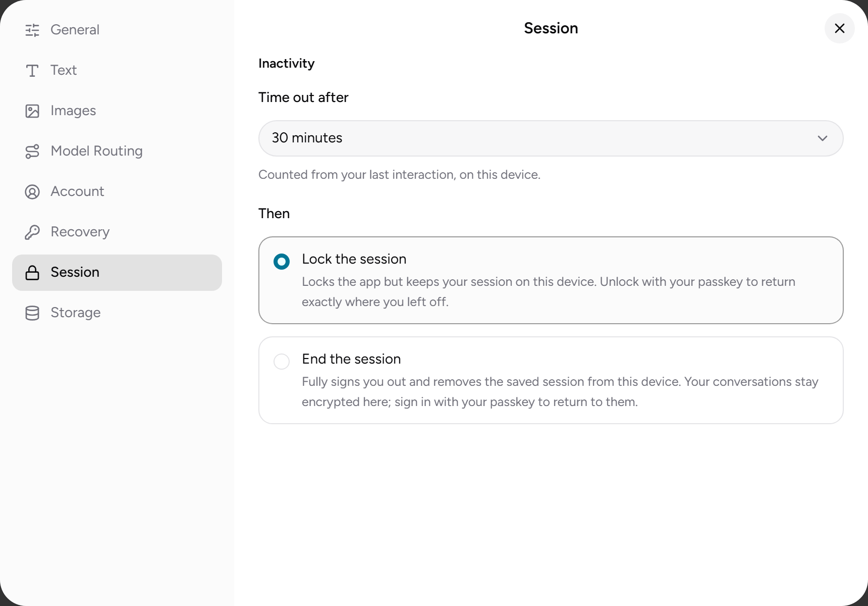Click the General sliders icon
Image resolution: width=868 pixels, height=606 pixels.
[x=32, y=30]
